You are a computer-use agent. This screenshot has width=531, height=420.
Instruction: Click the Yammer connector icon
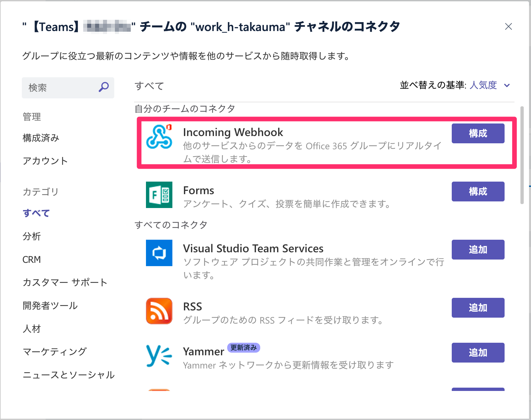(159, 356)
